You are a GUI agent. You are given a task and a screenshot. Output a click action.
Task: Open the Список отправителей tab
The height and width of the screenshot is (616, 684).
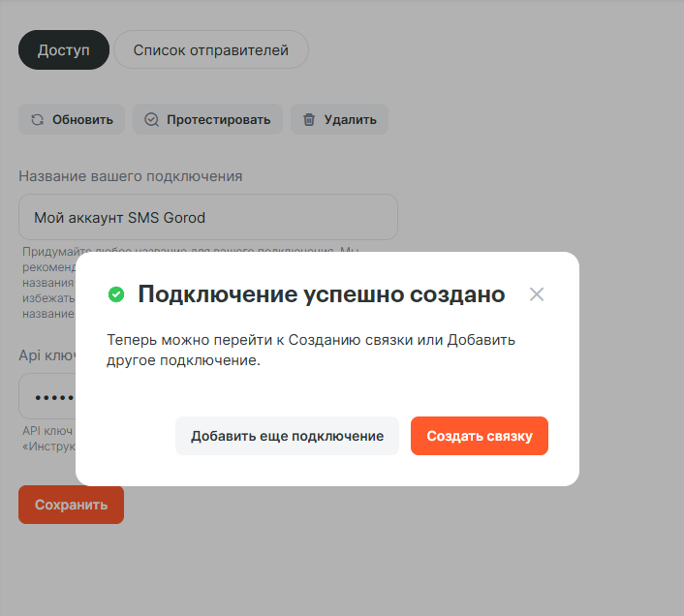coord(210,50)
